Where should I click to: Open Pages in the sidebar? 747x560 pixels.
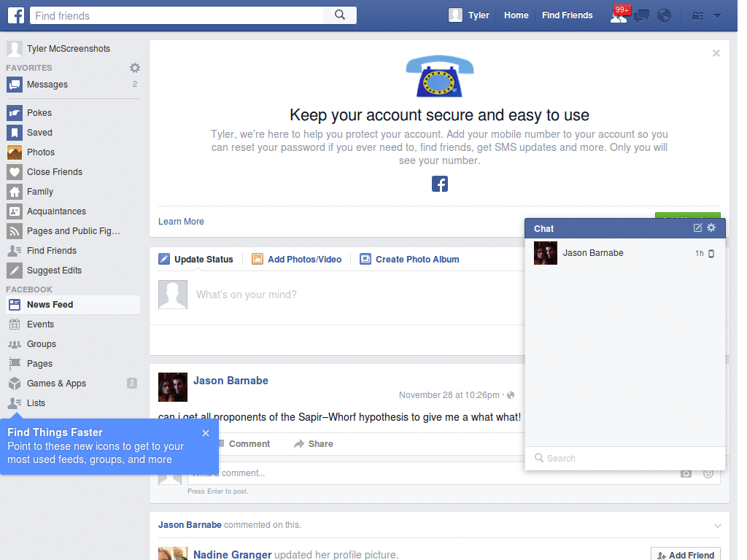(x=73, y=364)
